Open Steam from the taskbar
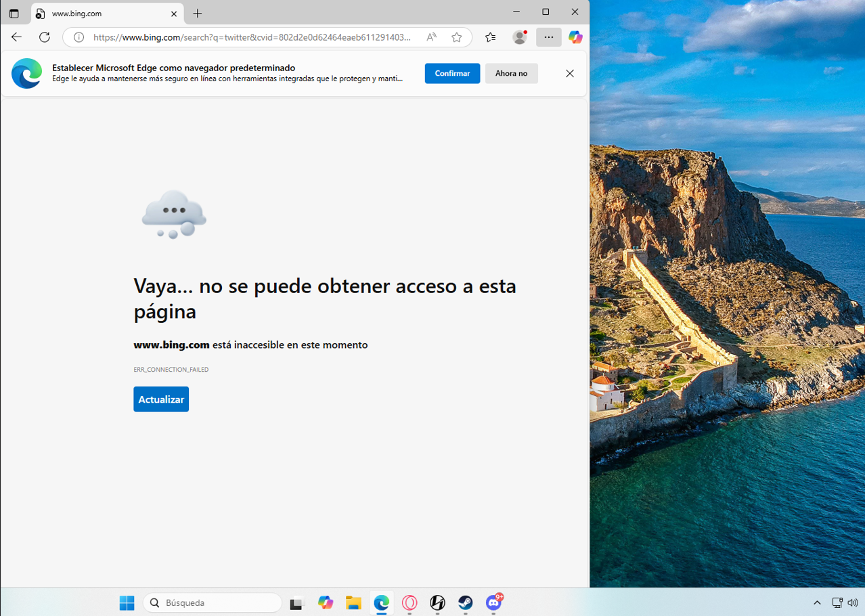The height and width of the screenshot is (616, 865). 466,602
